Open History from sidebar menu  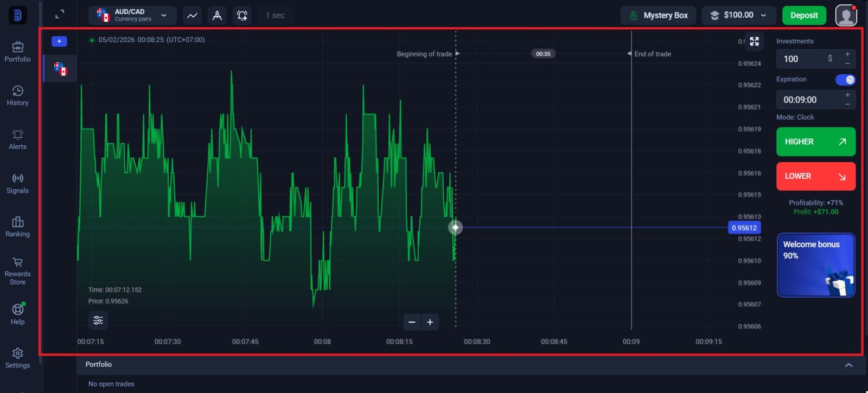point(18,95)
